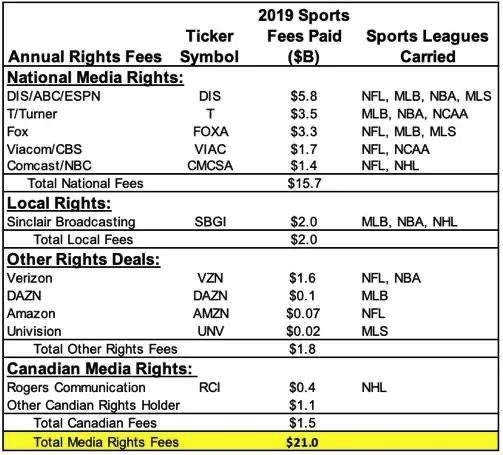Select the Ticker Symbol column header
This screenshot has height=455, width=503.
pos(209,46)
